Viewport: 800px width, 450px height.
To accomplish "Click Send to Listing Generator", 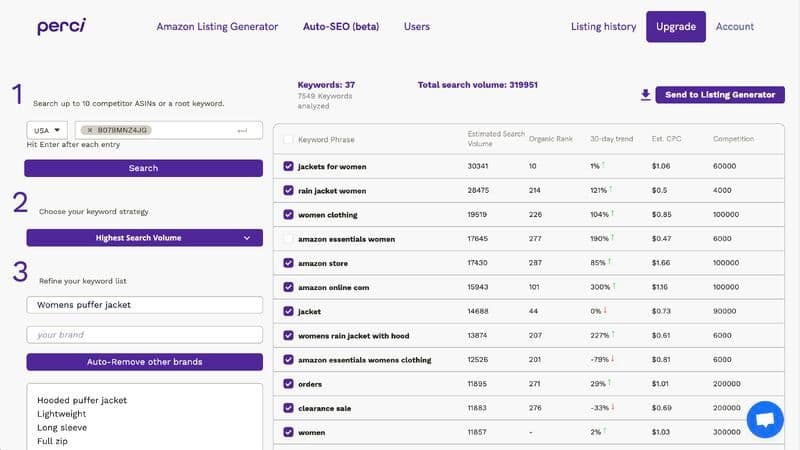I will click(x=720, y=95).
